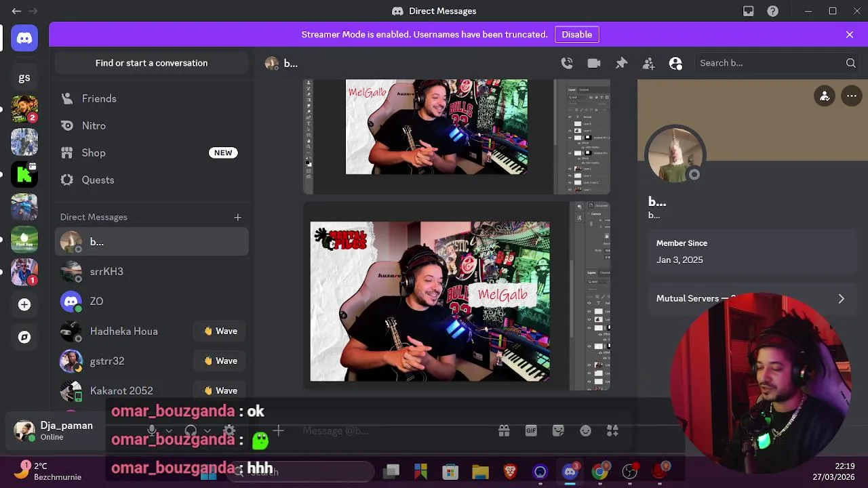Open b...'s profile avatar in the side panel

[675, 155]
